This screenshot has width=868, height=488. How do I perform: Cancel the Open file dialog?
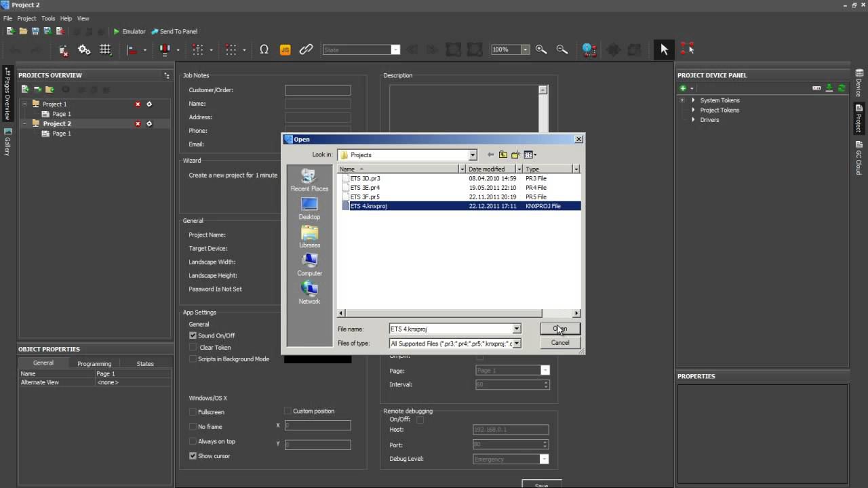[559, 343]
